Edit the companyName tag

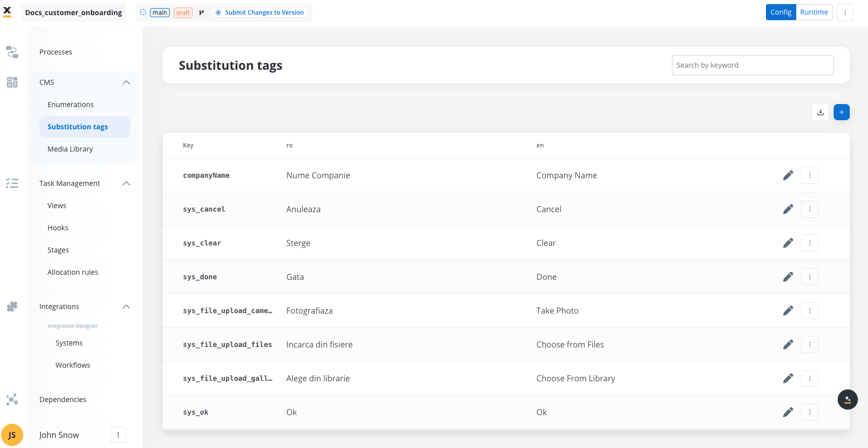point(788,175)
